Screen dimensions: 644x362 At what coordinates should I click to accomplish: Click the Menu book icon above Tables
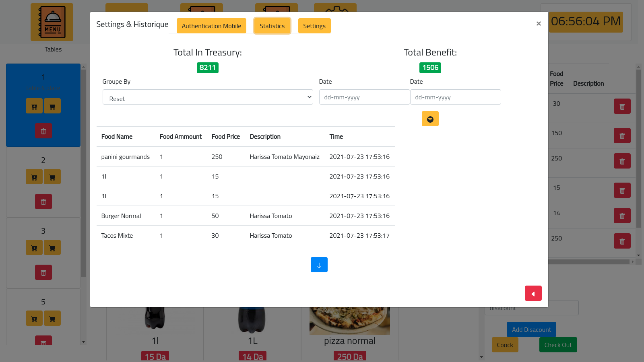52,23
